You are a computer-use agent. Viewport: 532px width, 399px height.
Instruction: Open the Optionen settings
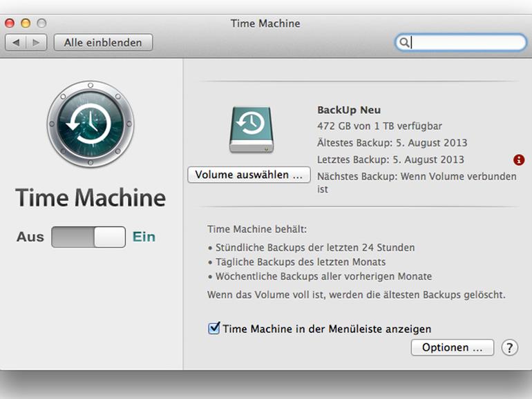pos(453,347)
